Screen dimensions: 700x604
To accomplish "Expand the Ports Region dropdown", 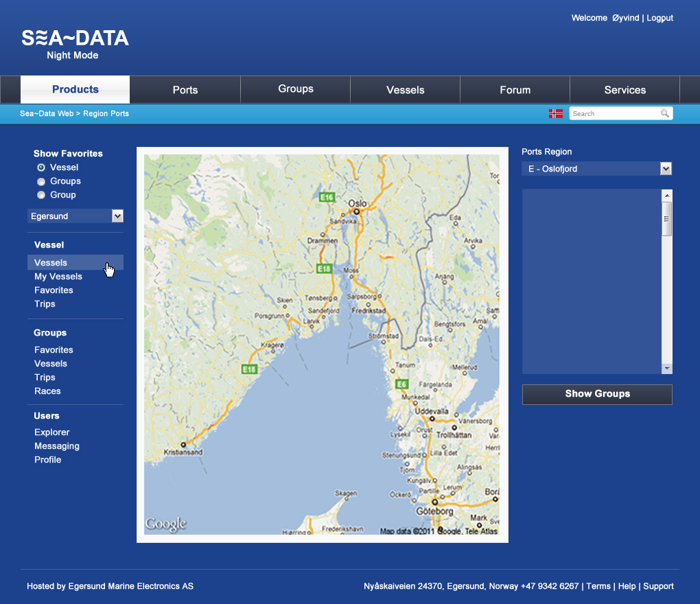I will click(665, 169).
